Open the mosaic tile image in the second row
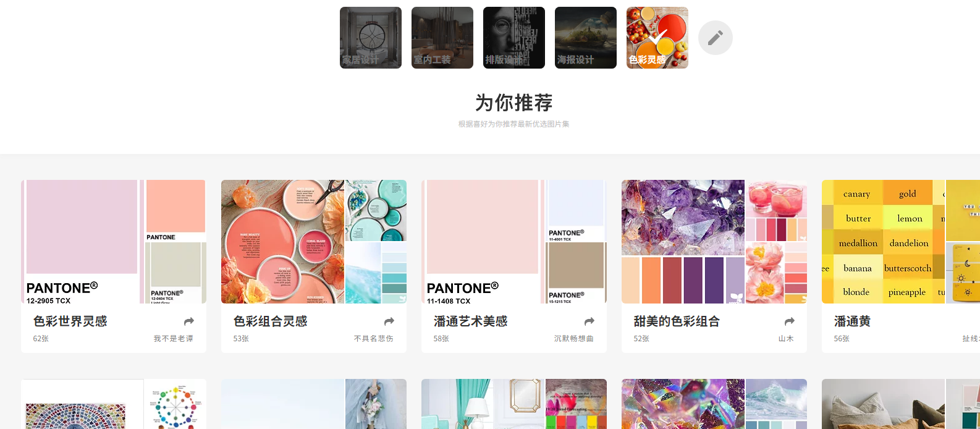The width and height of the screenshot is (980, 429). point(82,404)
